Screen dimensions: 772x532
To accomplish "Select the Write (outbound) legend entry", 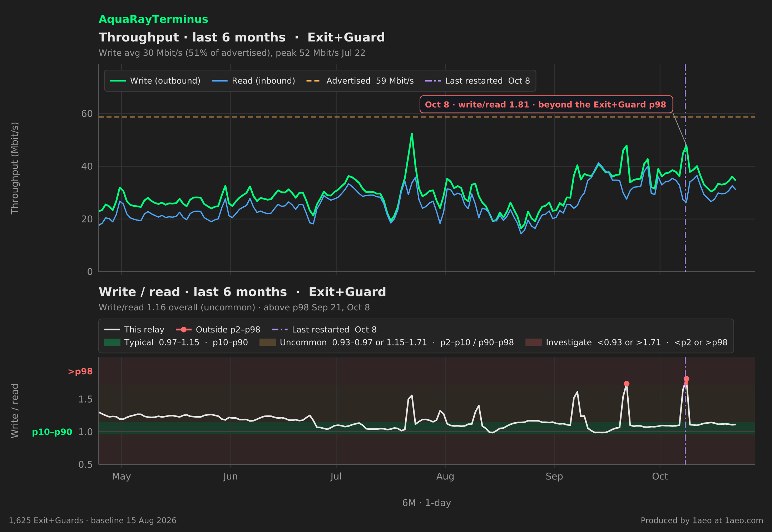I will (155, 81).
